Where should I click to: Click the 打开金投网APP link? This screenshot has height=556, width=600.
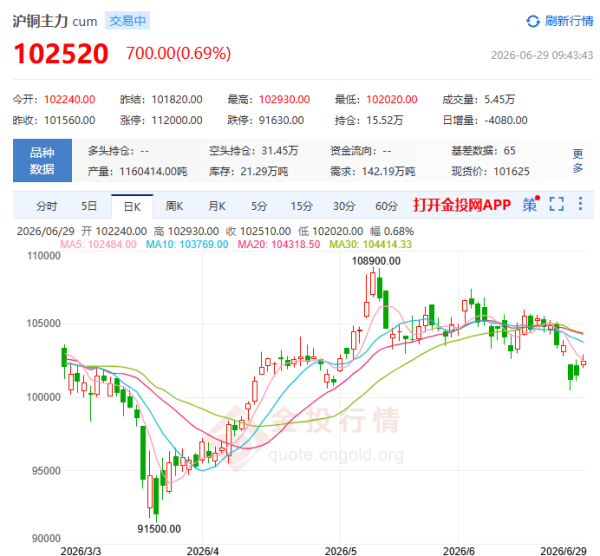pos(462,205)
